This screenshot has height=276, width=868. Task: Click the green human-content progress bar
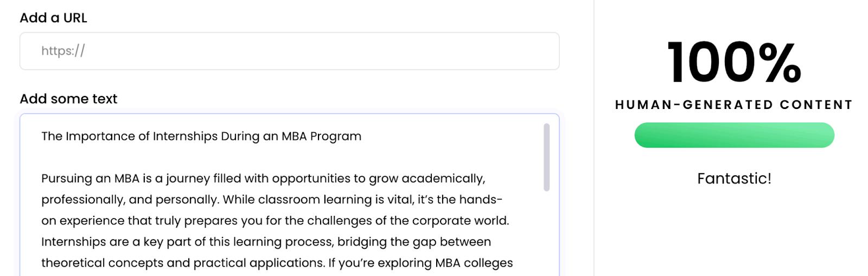point(734,135)
